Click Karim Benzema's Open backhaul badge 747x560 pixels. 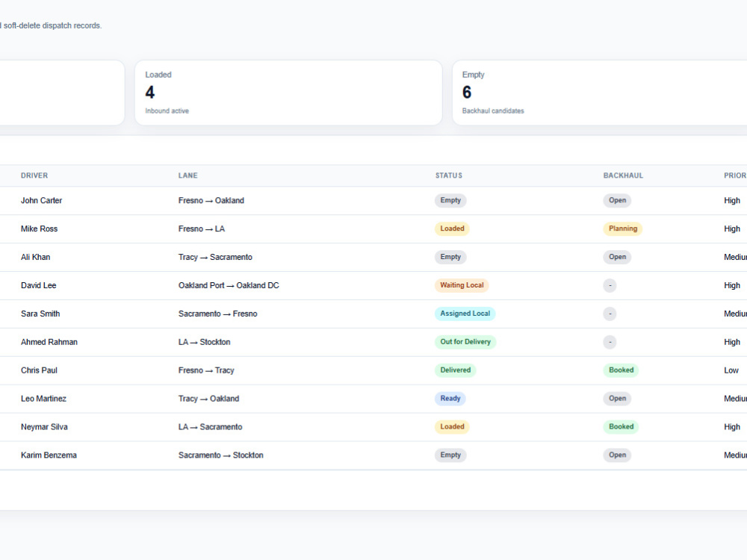(x=618, y=455)
